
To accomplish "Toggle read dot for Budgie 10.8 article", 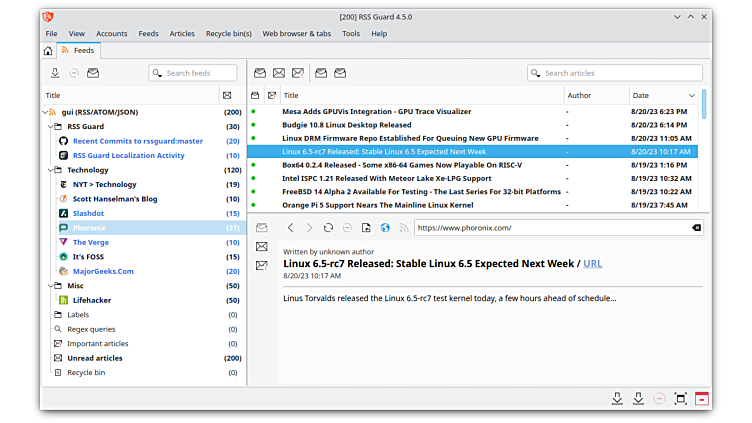I will (254, 125).
